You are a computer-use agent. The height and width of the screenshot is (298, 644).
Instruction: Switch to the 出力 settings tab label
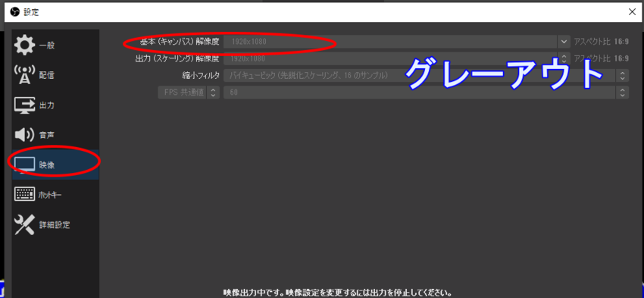pyautogui.click(x=47, y=105)
